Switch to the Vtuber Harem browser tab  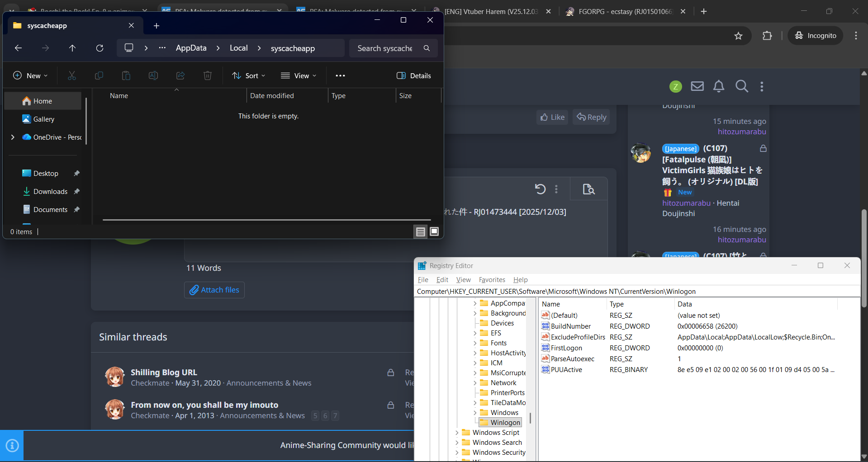click(491, 11)
